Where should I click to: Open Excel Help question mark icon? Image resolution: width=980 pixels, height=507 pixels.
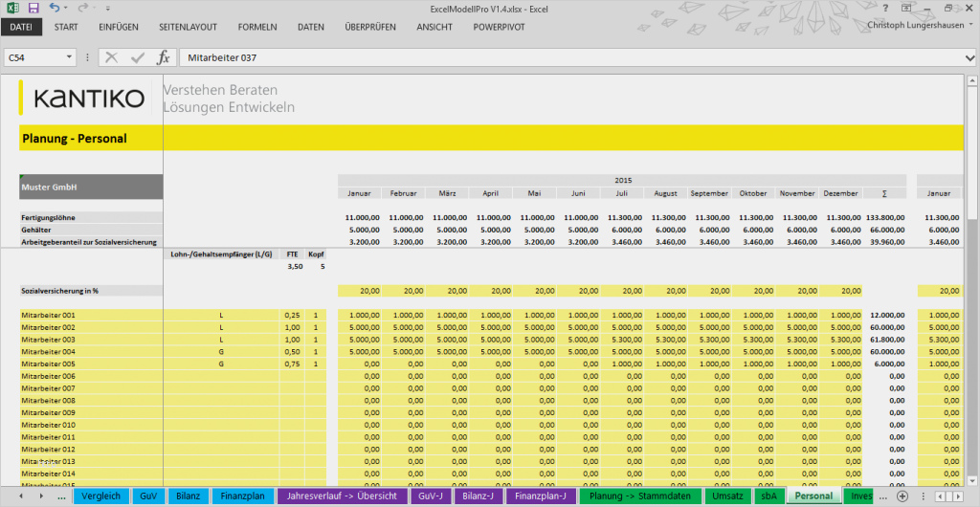(885, 8)
